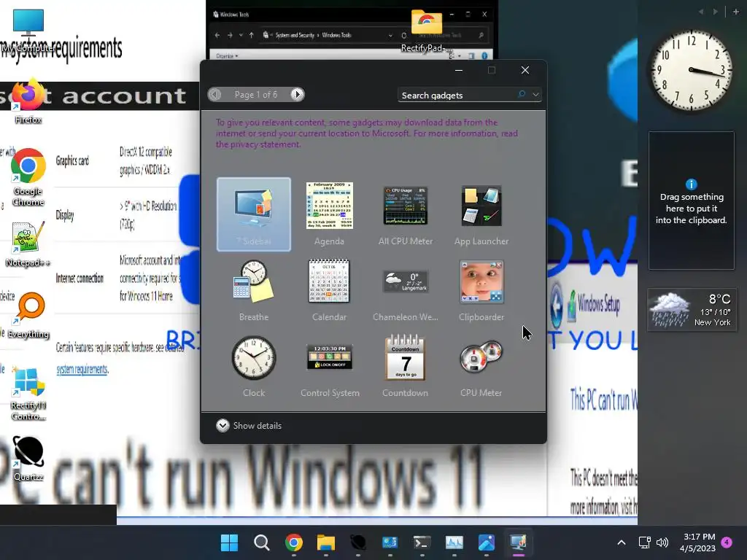Open the Windows Start menu
The image size is (747, 560).
click(x=229, y=542)
